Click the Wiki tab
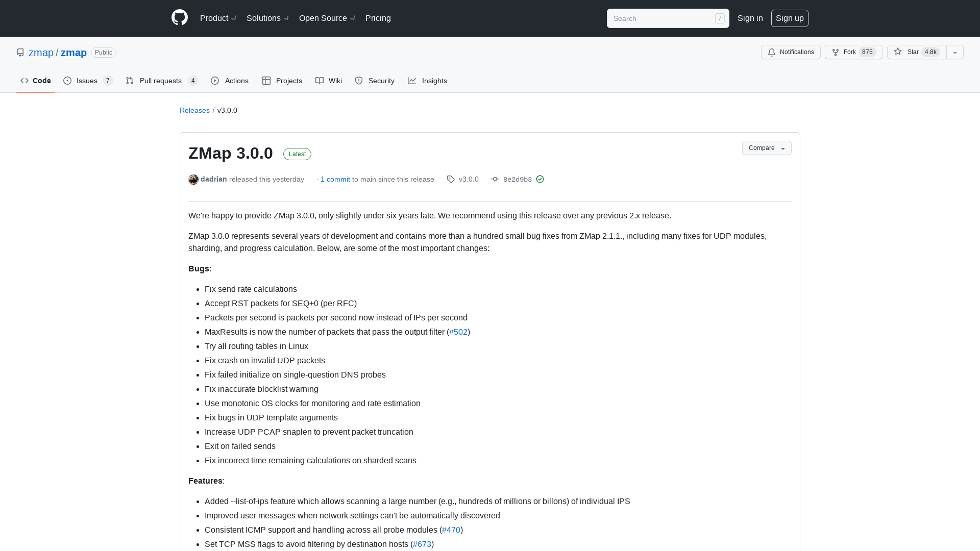 point(329,81)
